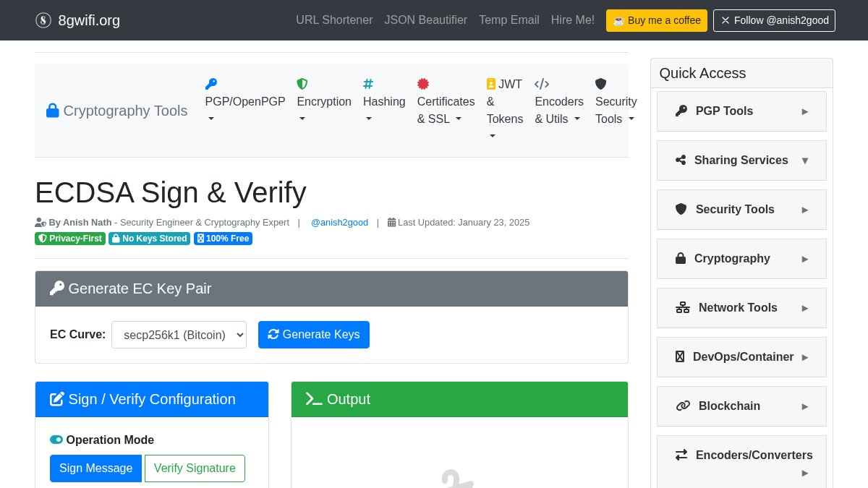This screenshot has width=868, height=488.
Task: Open Temp Email link
Action: click(x=509, y=20)
